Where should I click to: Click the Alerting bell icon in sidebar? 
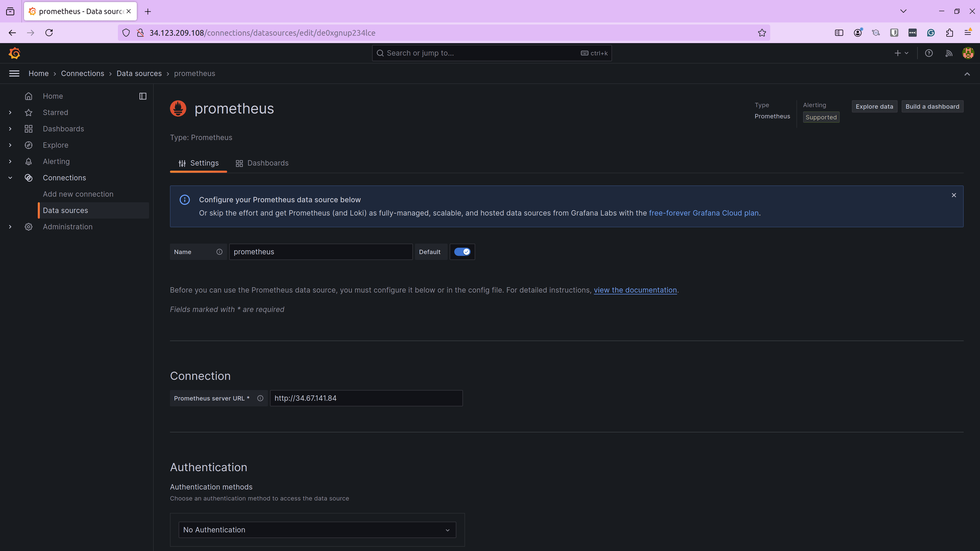(x=29, y=162)
